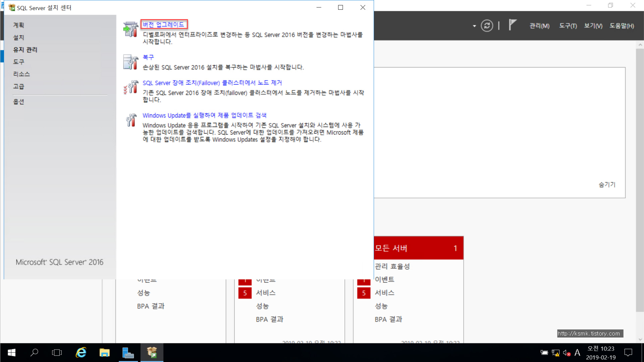This screenshot has height=362, width=644.
Task: Select 옵션 in the left navigation
Action: point(19,102)
